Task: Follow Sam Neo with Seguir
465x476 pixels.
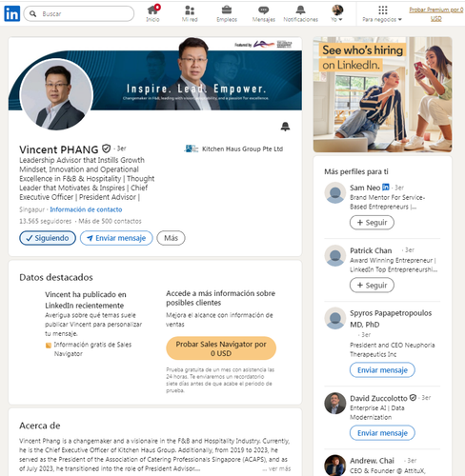Action: tap(372, 223)
